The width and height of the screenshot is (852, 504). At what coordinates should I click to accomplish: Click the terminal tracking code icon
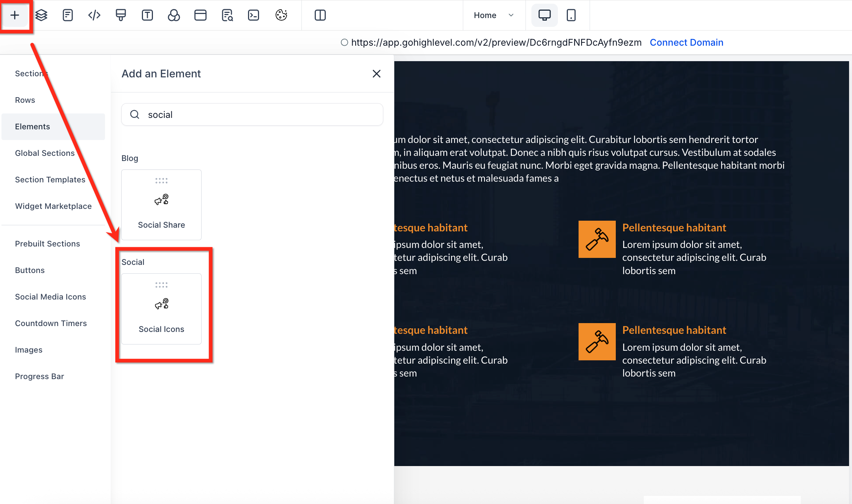click(254, 15)
